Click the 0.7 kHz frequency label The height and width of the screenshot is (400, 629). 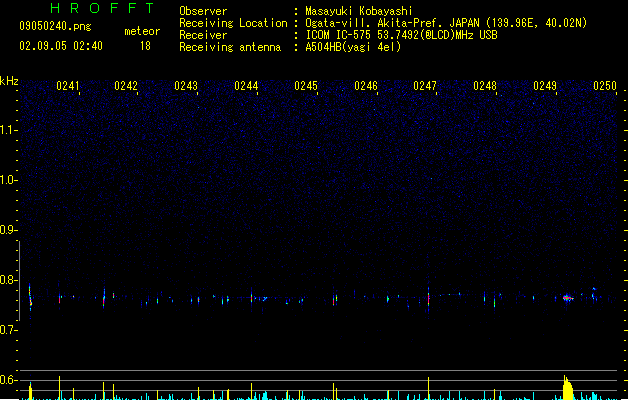pos(8,330)
